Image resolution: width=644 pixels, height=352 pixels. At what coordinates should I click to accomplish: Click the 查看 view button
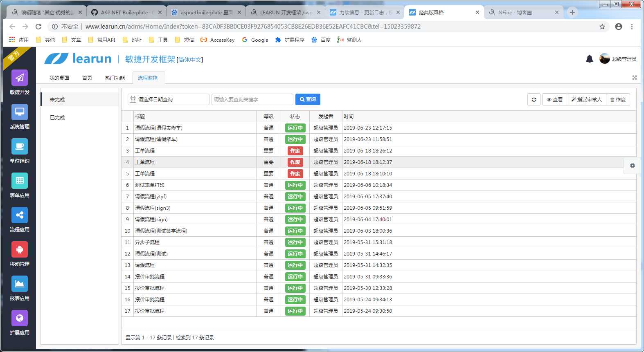(554, 99)
